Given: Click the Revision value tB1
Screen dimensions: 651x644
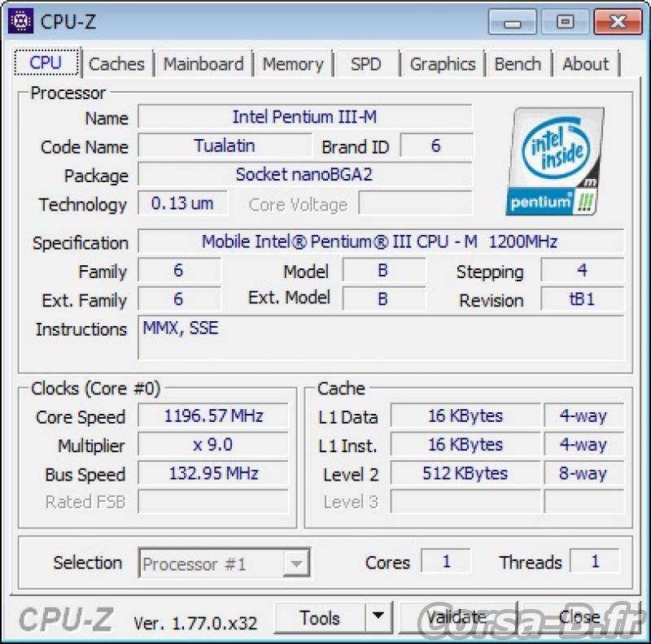Looking at the screenshot, I should tap(582, 298).
